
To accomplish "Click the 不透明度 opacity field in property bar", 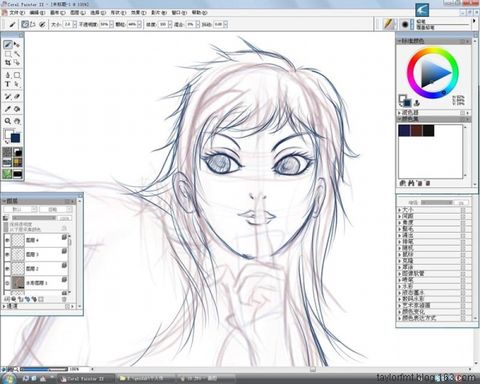I will pos(104,24).
